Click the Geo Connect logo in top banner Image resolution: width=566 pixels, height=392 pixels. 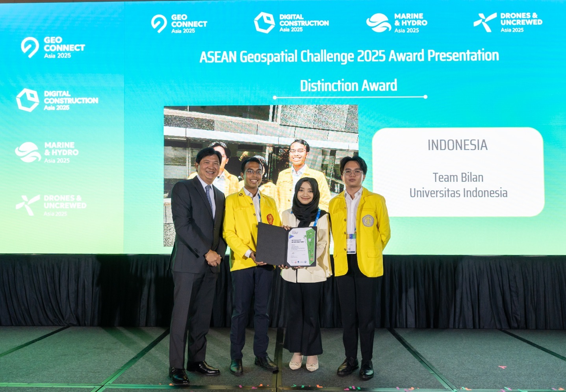[x=179, y=24]
